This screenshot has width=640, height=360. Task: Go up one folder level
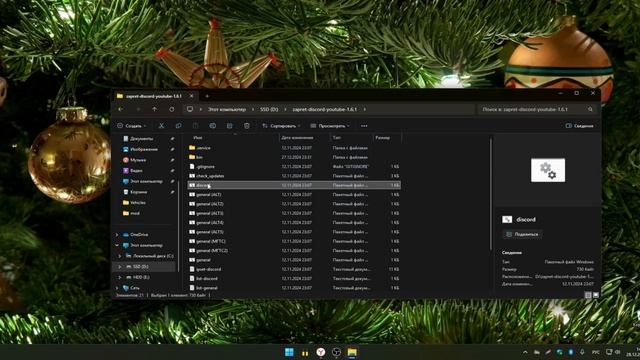point(154,109)
